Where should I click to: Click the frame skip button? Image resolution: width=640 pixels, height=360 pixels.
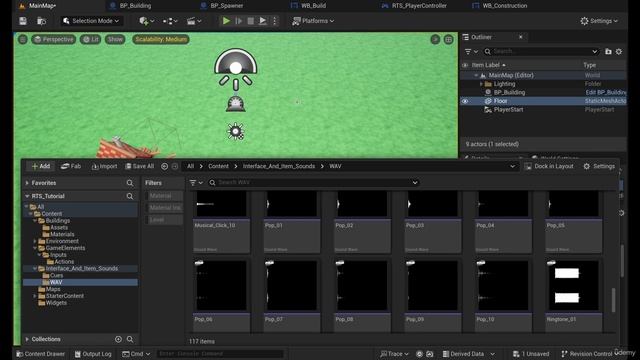coord(238,21)
